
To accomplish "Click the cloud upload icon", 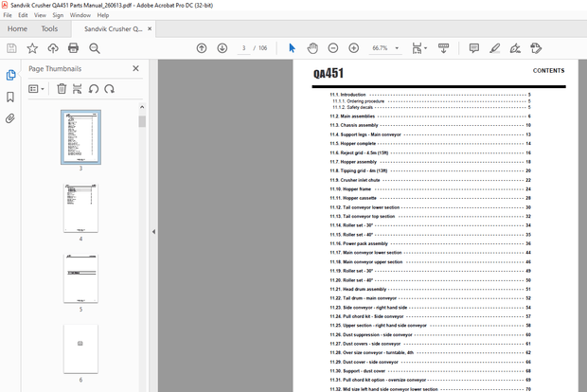I will pyautogui.click(x=53, y=48).
